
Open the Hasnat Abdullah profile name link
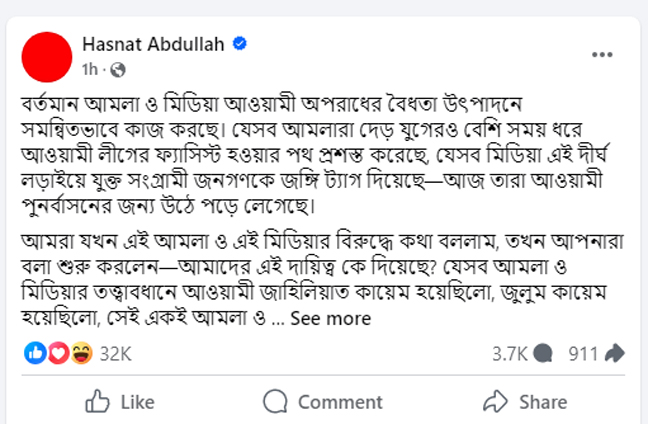153,44
